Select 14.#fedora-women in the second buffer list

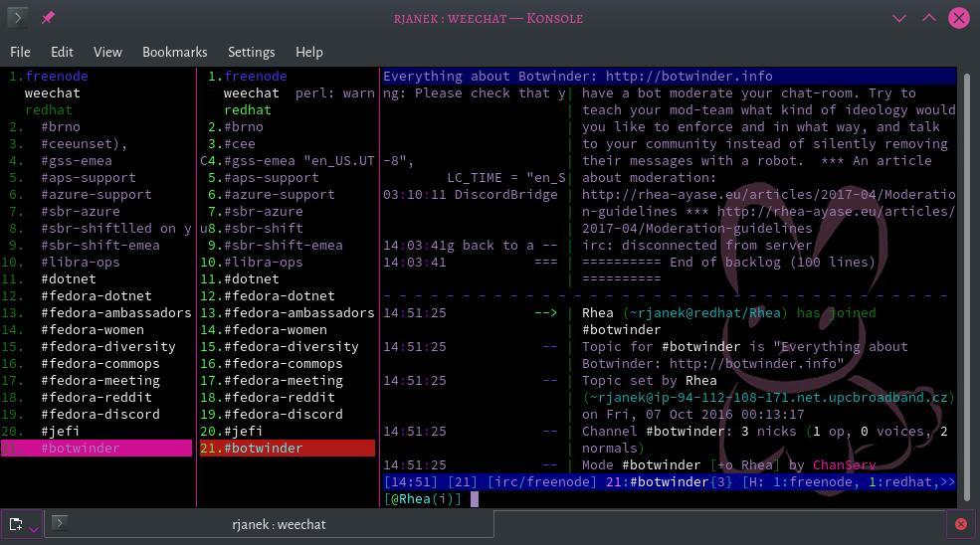point(263,329)
